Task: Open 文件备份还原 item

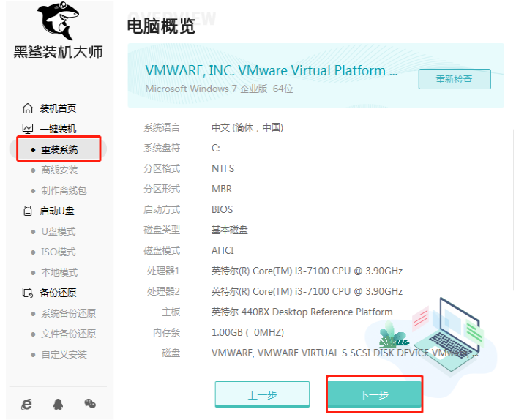Action: tap(68, 334)
